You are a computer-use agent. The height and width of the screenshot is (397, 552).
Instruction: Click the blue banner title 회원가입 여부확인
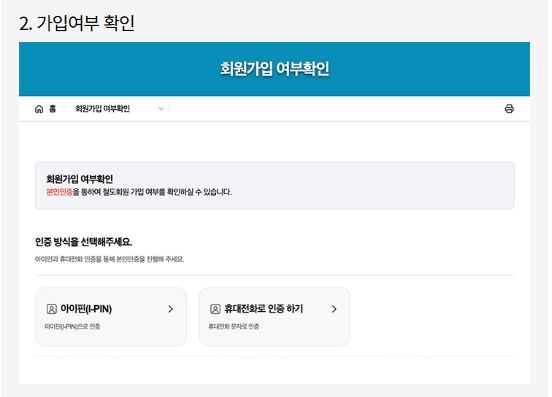click(275, 69)
